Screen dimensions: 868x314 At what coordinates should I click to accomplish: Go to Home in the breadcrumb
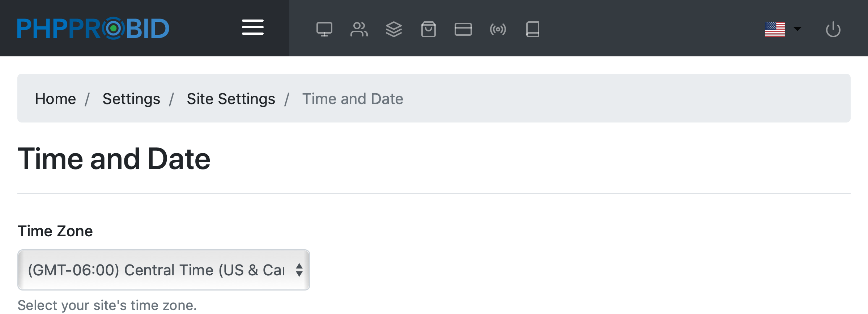pos(55,99)
